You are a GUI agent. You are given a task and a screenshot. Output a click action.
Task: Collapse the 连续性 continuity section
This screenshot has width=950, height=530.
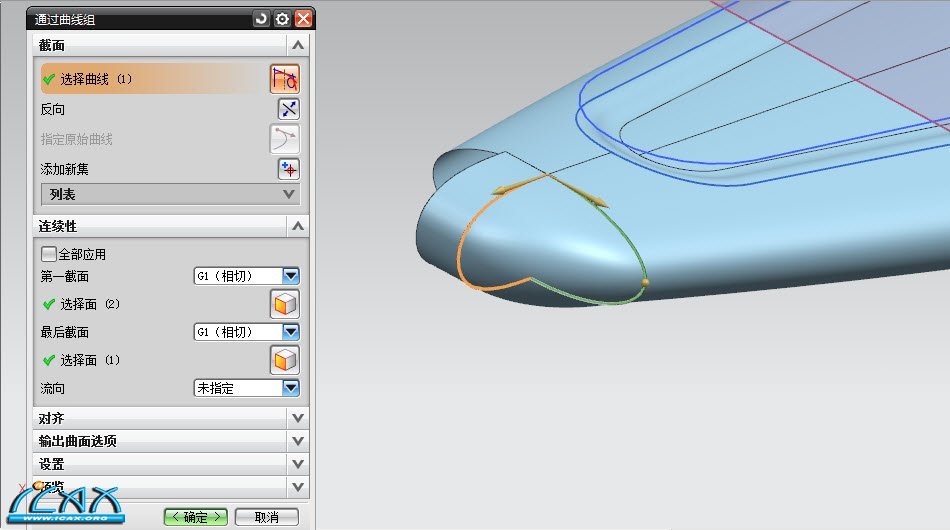297,227
